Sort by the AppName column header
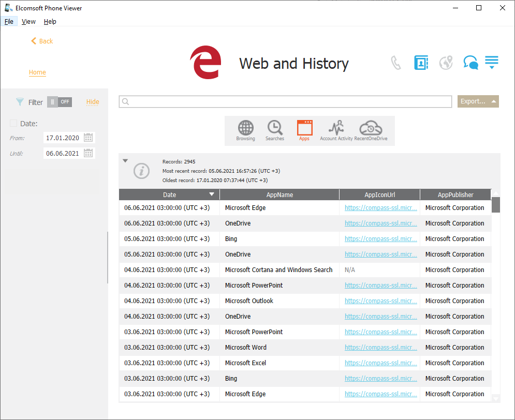 tap(279, 194)
